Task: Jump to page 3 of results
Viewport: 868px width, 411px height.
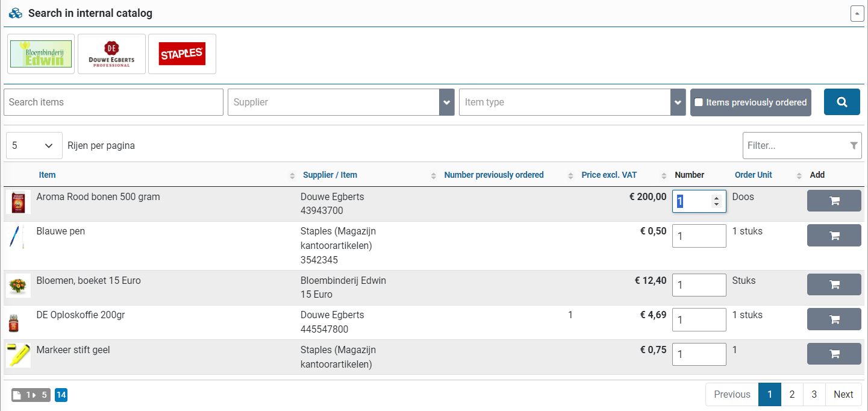Action: 814,395
